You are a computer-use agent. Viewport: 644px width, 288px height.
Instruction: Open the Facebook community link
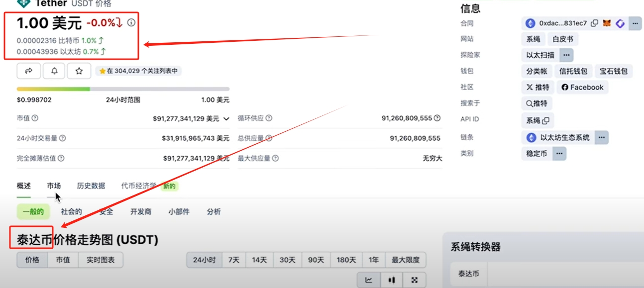582,88
